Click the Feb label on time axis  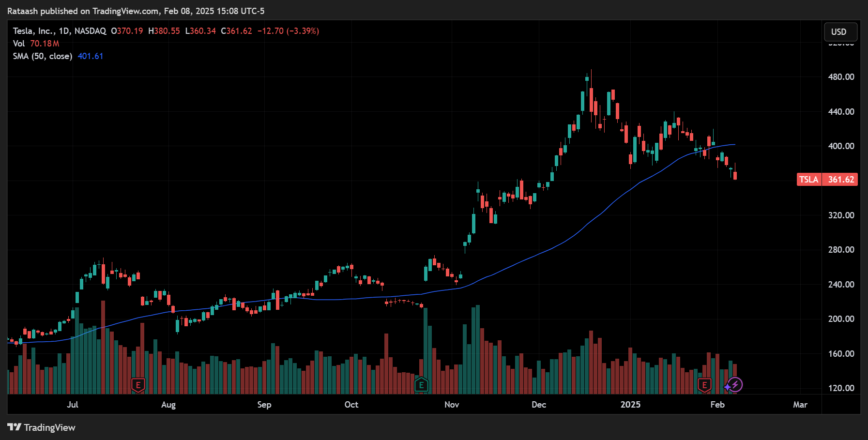point(717,405)
